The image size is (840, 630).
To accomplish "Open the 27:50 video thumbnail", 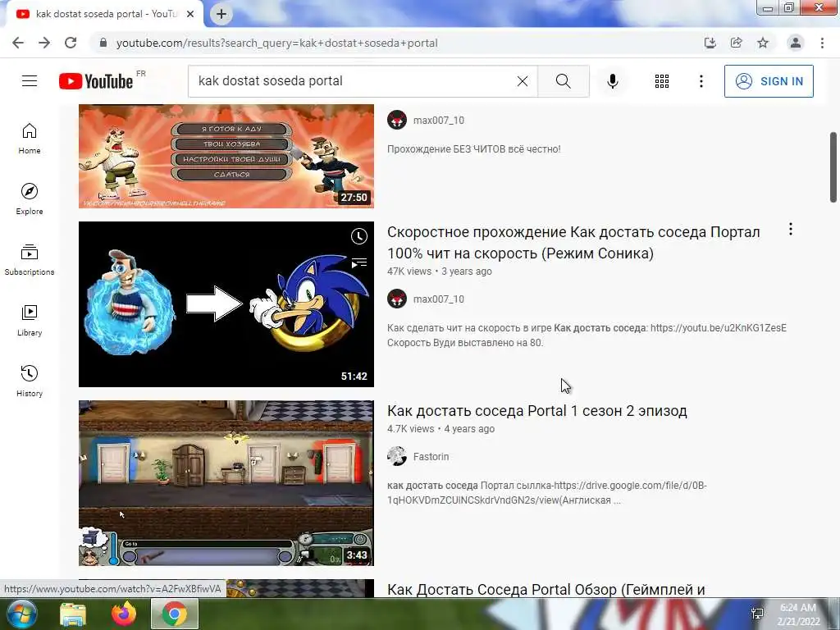I will coord(226,156).
